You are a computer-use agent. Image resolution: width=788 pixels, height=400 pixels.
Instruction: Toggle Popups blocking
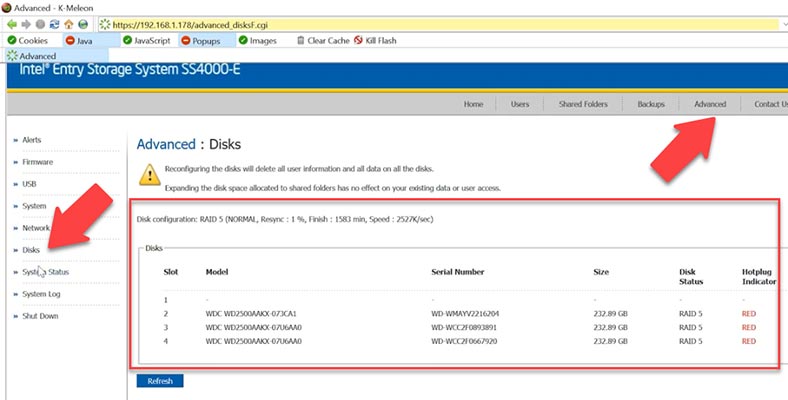pyautogui.click(x=201, y=40)
